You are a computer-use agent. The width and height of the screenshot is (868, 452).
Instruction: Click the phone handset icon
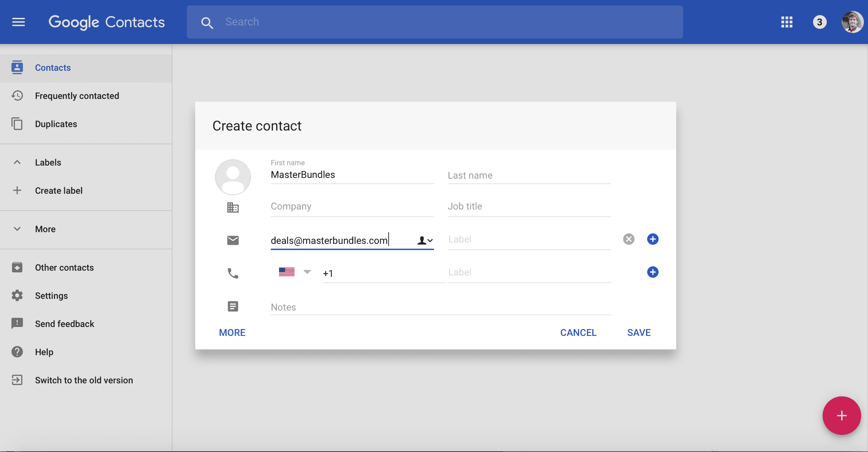point(233,273)
